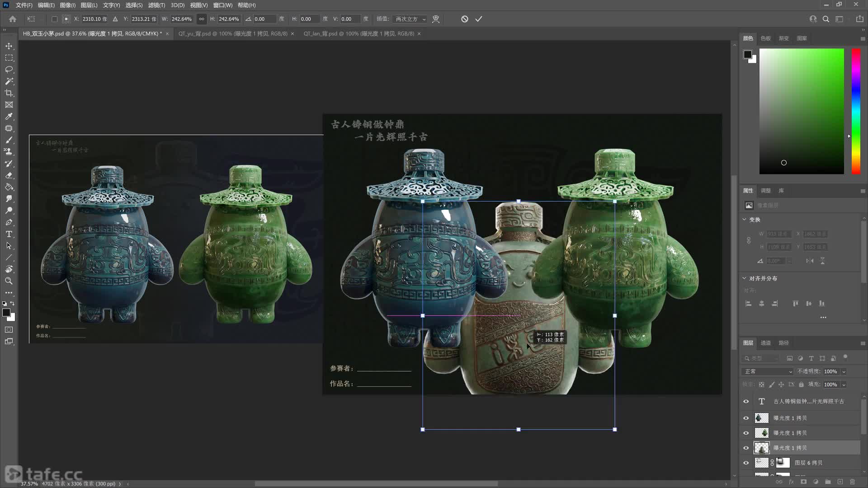Viewport: 868px width, 488px height.
Task: Switch to the 通道 tab
Action: [765, 343]
